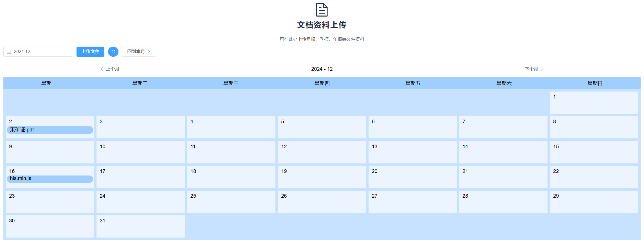Click the right chevron beside 下个月
Viewport: 644px width, 244px height.
coord(542,69)
